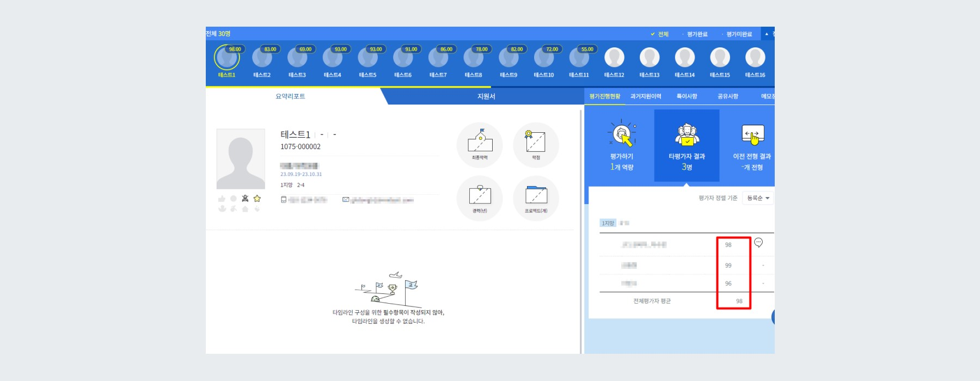The height and width of the screenshot is (381, 980).
Task: Click the 전체평가자 평균 label
Action: pyautogui.click(x=652, y=301)
